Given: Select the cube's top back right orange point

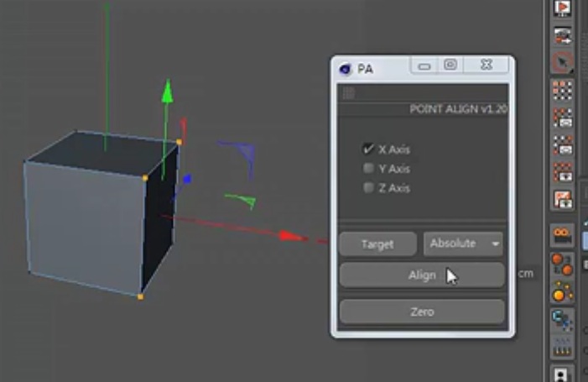Looking at the screenshot, I should [180, 142].
